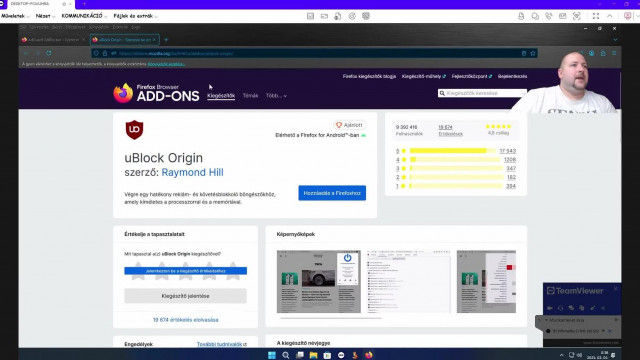Open Firefox extensions toolbar icon

[603, 53]
